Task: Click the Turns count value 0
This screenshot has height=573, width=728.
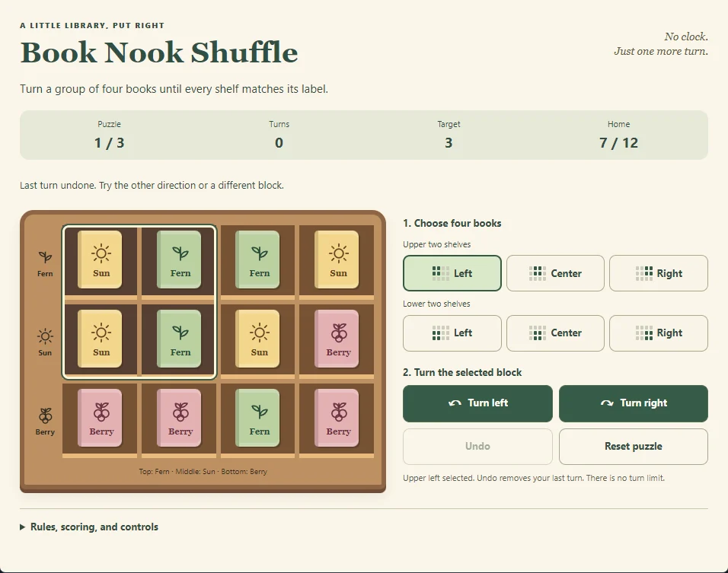Action: click(x=279, y=143)
